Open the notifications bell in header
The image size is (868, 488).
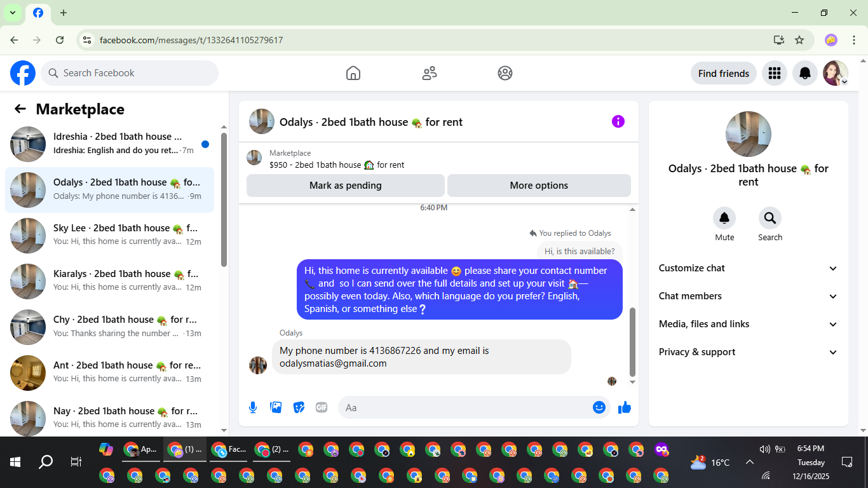[805, 73]
